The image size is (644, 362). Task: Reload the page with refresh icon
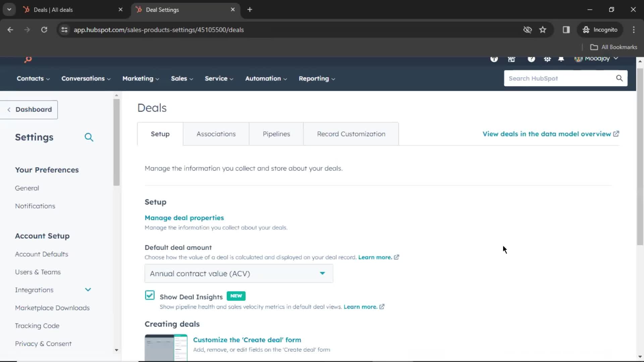tap(44, 30)
